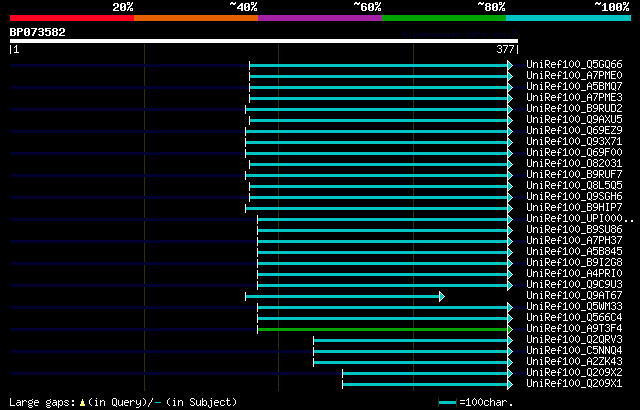This screenshot has height=410, width=640.
Task: Select the UniRef100_B9RUF7 label
Action: [x=574, y=175]
